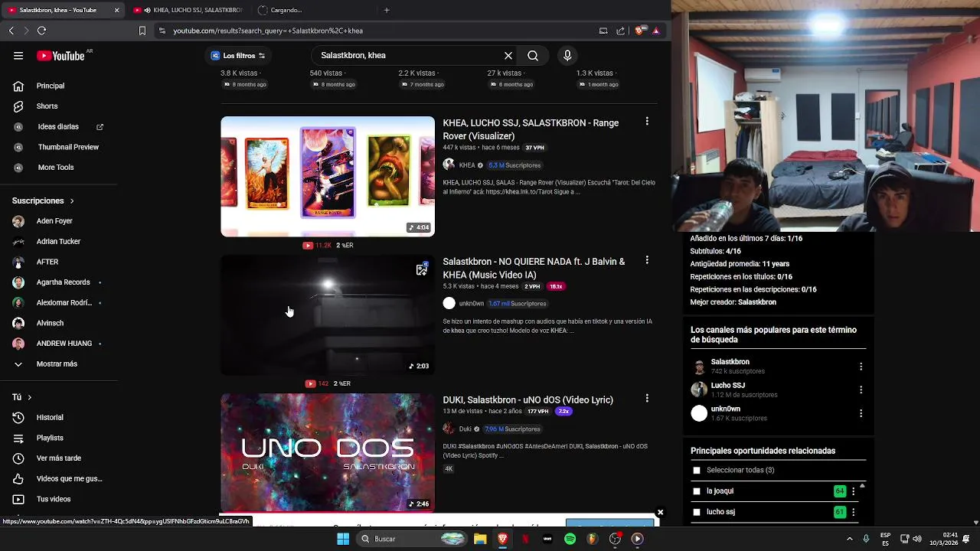Expand Mostrar más in subscriptions

[56, 364]
